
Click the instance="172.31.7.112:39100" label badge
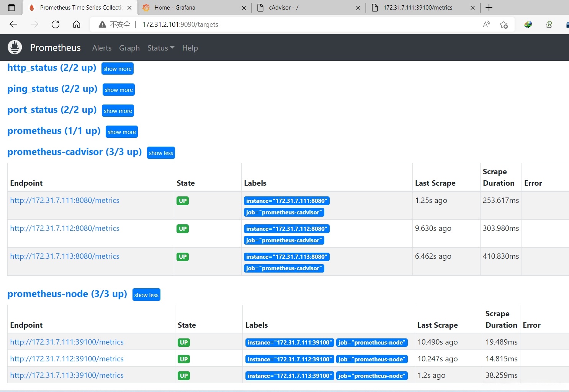click(290, 359)
